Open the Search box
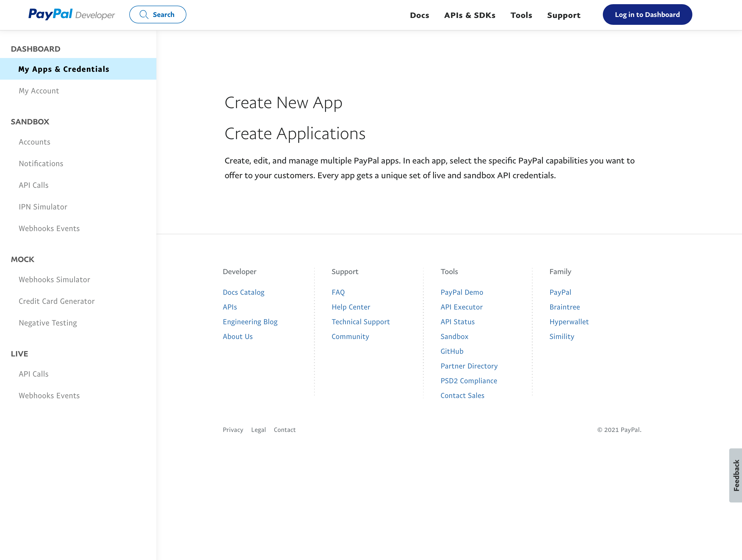742x560 pixels. click(x=158, y=15)
